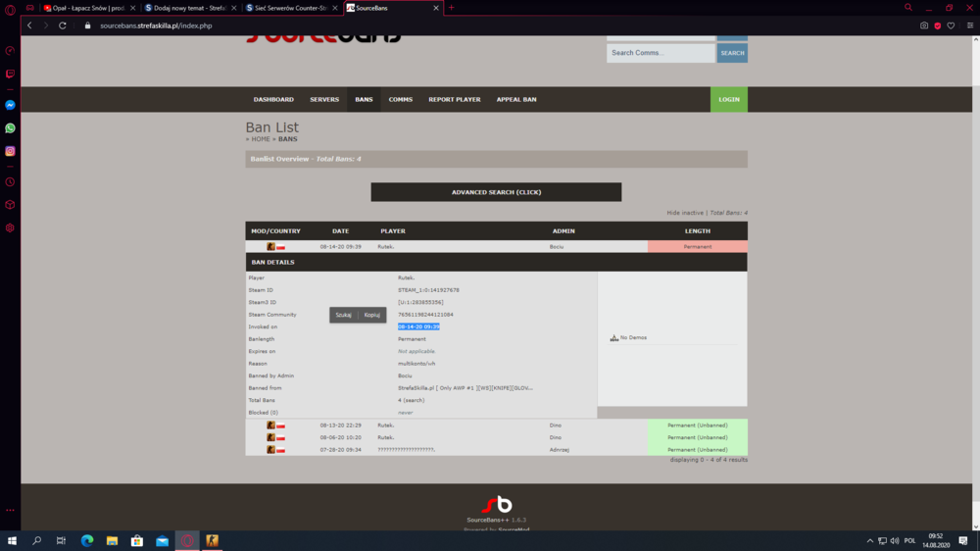
Task: Expand ADVANCED SEARCH (CLICK) panel
Action: [x=496, y=192]
